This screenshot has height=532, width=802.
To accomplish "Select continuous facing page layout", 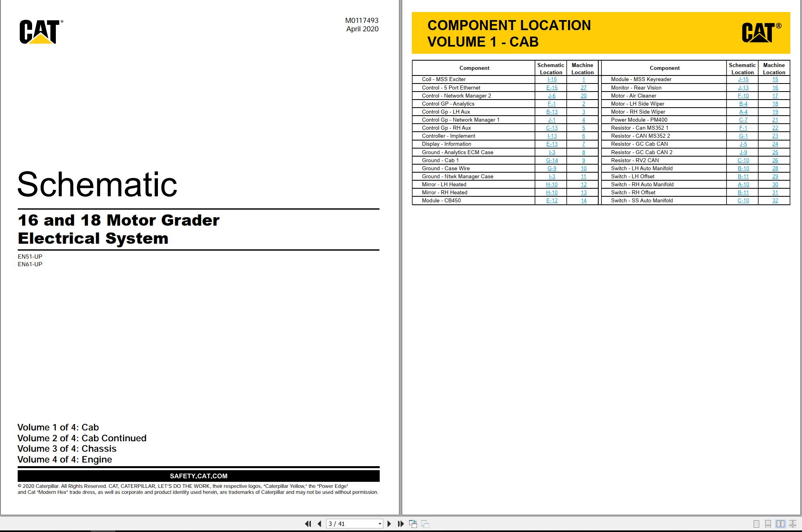I will (x=792, y=524).
